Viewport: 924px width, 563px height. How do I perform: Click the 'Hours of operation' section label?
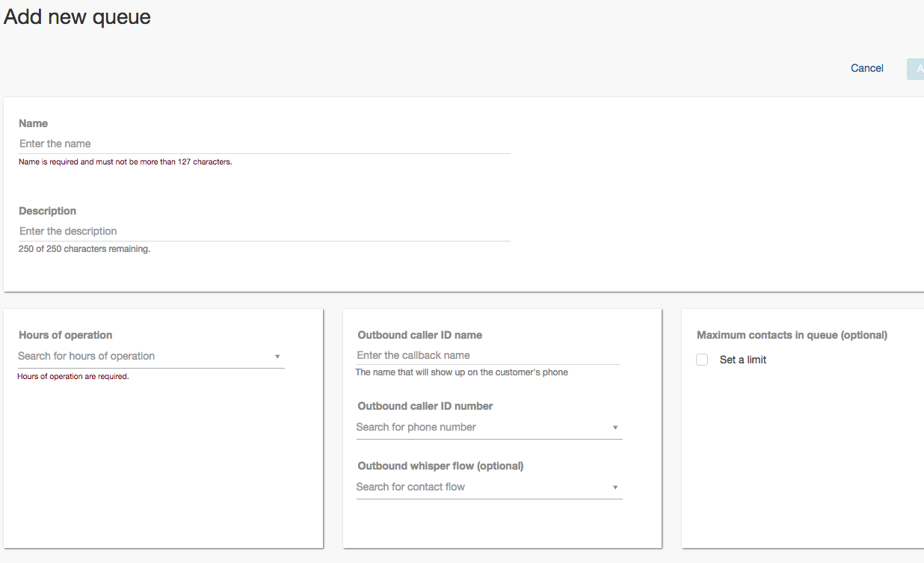pos(66,335)
